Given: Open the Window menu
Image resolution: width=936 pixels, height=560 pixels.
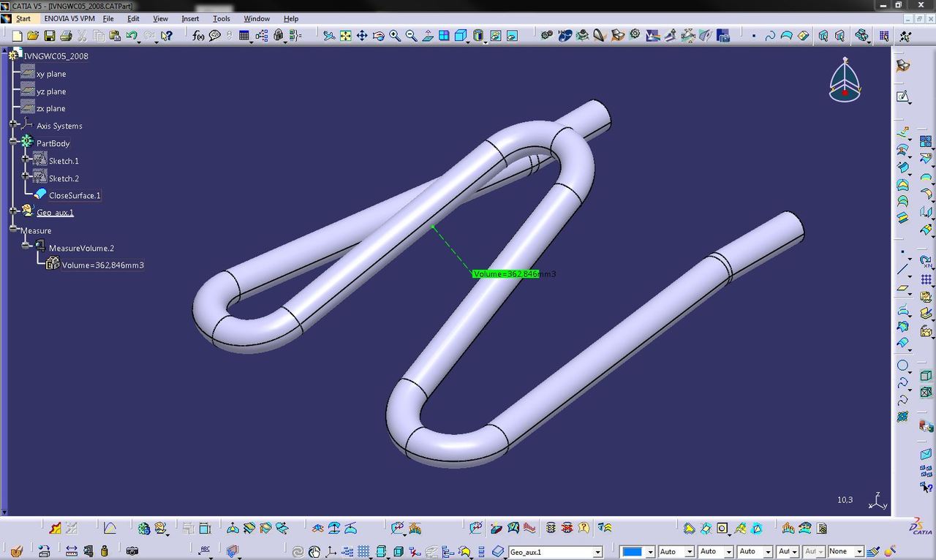Looking at the screenshot, I should tap(257, 18).
